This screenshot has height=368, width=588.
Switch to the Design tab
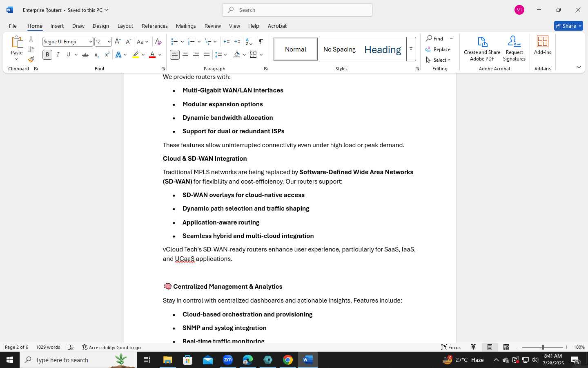point(101,26)
